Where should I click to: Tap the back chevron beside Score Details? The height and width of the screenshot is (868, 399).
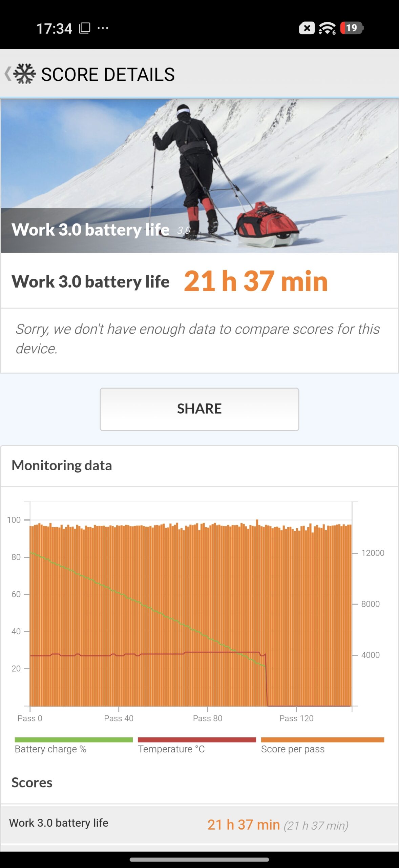pyautogui.click(x=7, y=74)
